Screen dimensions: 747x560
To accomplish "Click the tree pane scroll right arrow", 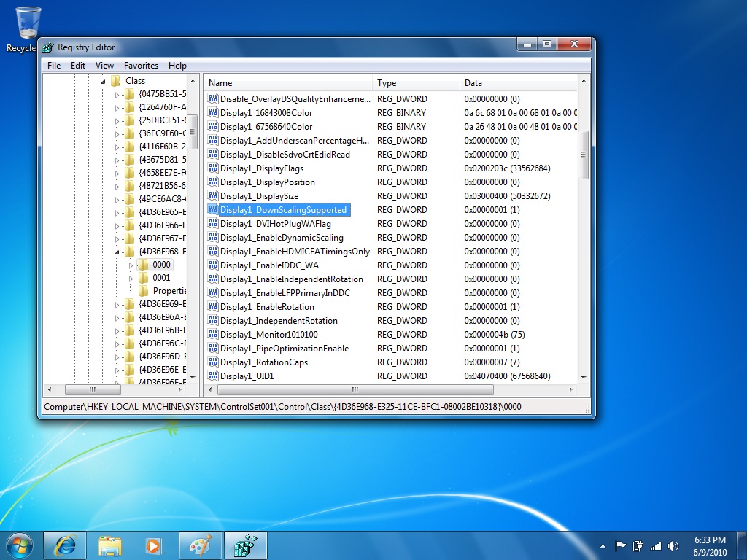I will coord(180,389).
